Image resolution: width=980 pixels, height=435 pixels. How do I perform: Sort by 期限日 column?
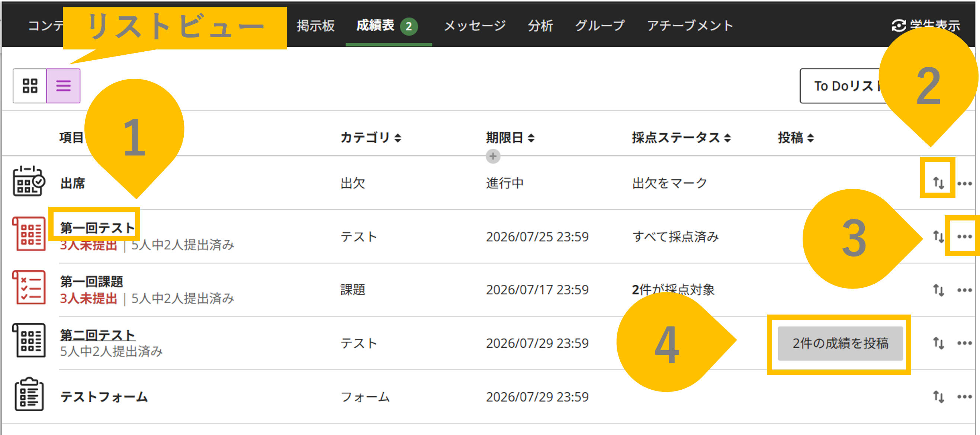point(510,137)
